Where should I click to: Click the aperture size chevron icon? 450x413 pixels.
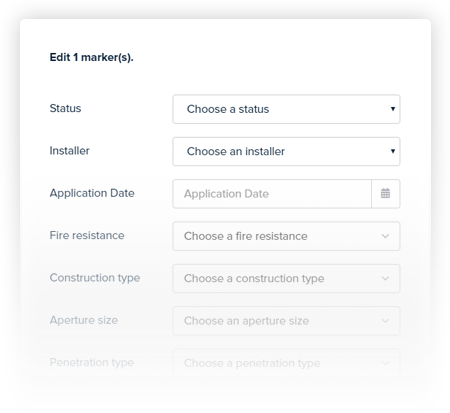click(385, 321)
